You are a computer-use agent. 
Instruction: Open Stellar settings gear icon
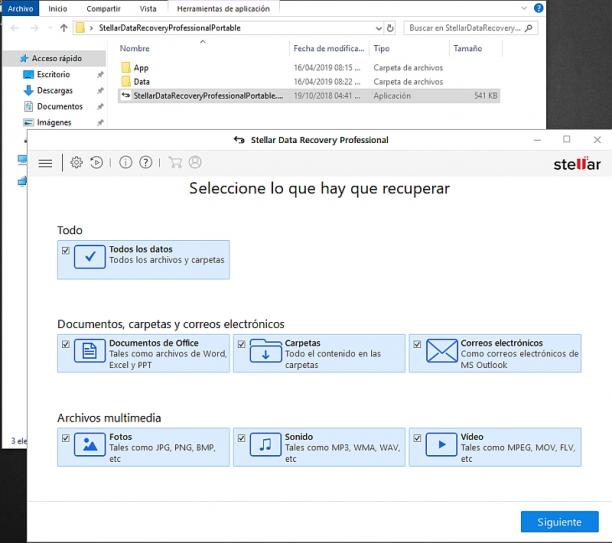[76, 162]
